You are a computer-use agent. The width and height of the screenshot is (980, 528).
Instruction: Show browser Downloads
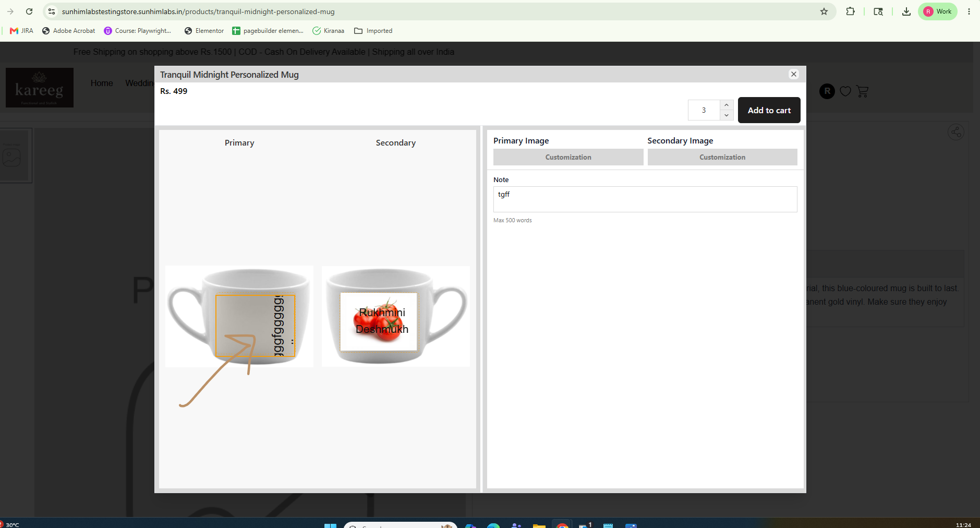906,11
